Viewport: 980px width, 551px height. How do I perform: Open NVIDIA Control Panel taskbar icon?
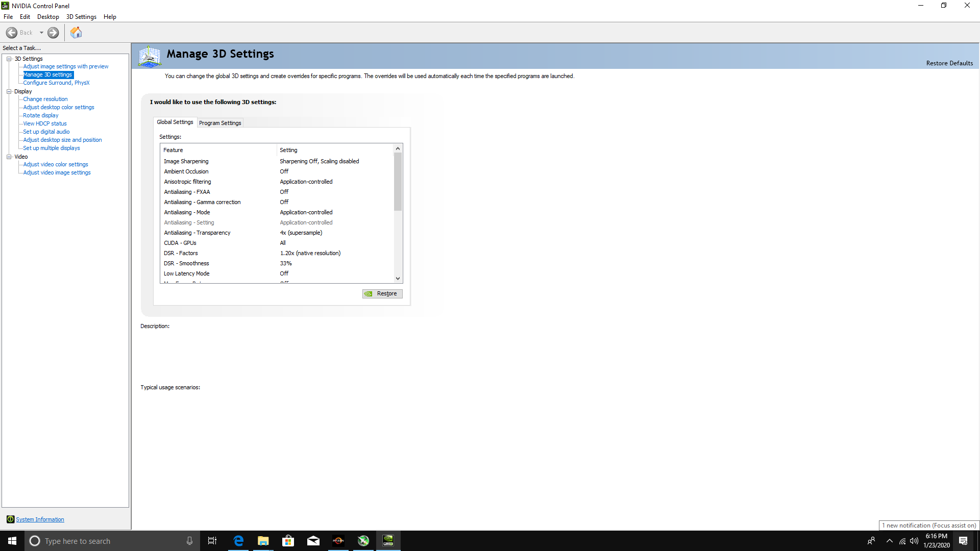[x=388, y=541]
